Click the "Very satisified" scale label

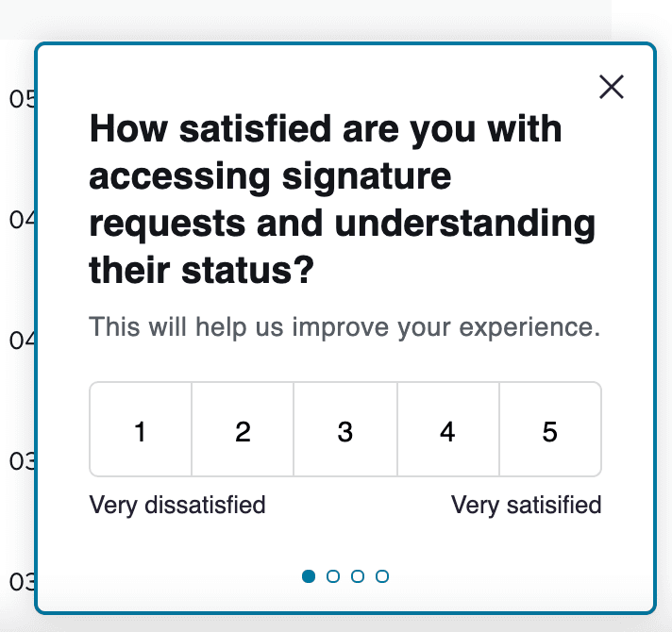click(x=526, y=505)
